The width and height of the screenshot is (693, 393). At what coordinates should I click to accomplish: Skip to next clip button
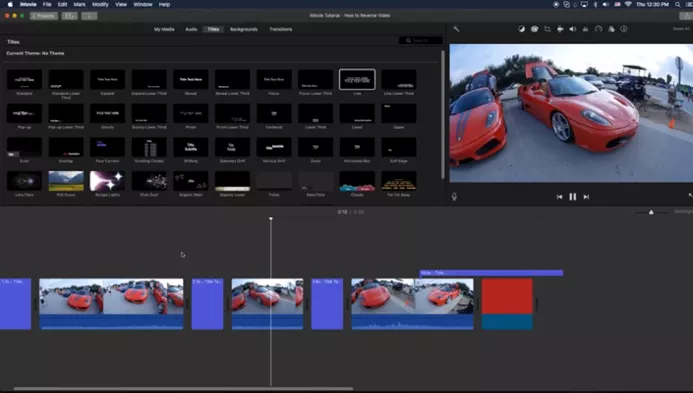[586, 197]
